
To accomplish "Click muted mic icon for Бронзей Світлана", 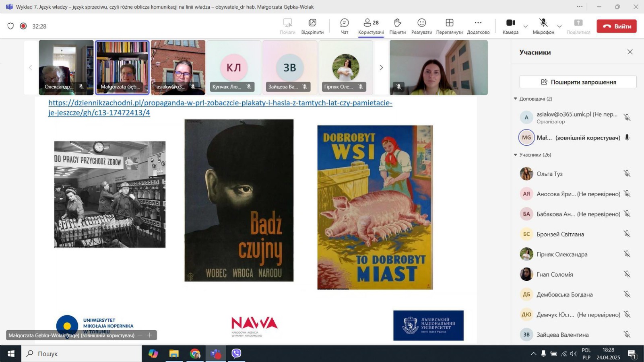I will click(x=627, y=234).
